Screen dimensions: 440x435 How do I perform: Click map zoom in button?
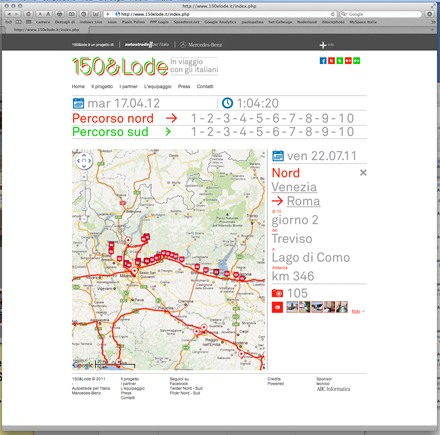(84, 177)
